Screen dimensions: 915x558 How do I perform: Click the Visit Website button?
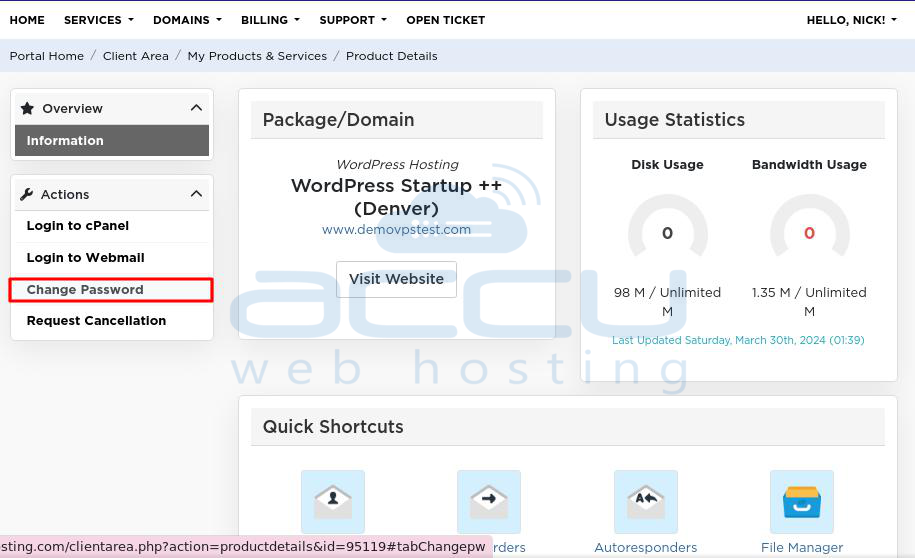pyautogui.click(x=396, y=279)
